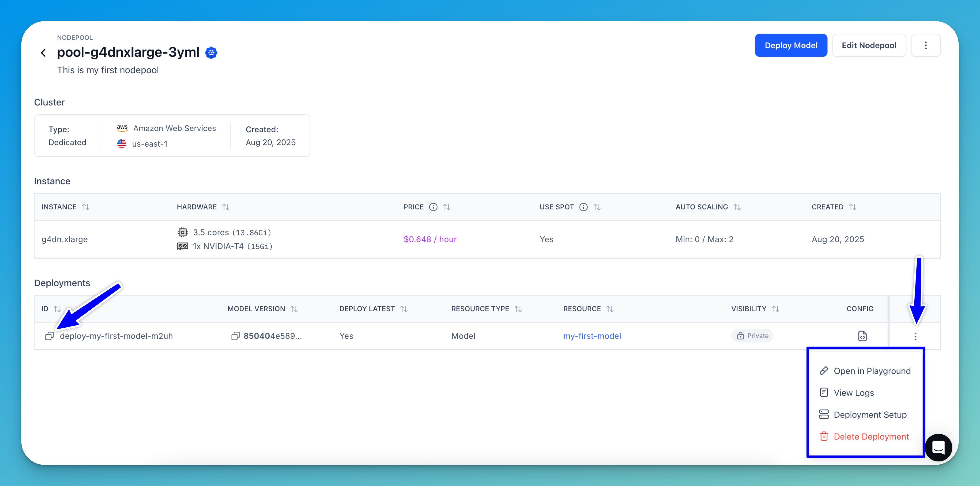
Task: Click the Amazon Web Services label
Action: [x=175, y=128]
